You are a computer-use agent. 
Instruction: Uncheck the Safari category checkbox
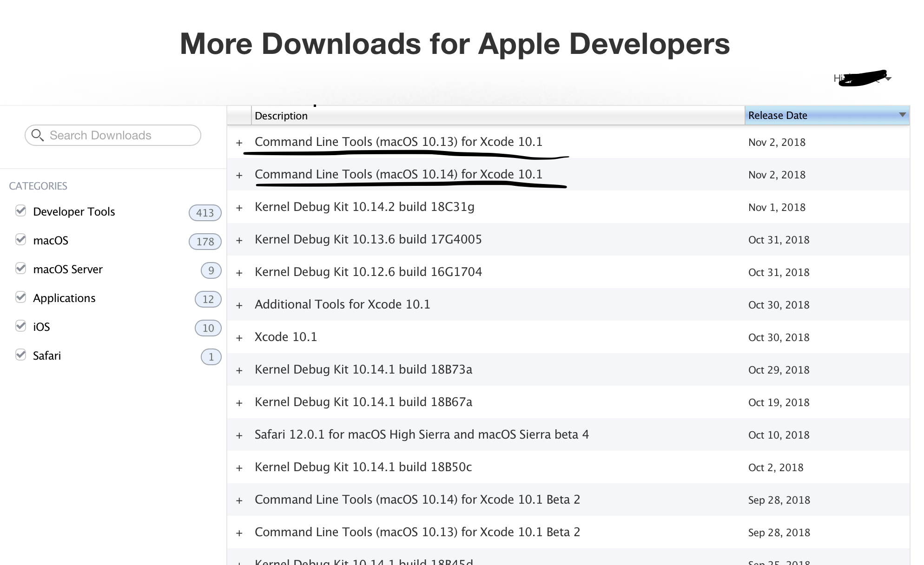pos(20,355)
